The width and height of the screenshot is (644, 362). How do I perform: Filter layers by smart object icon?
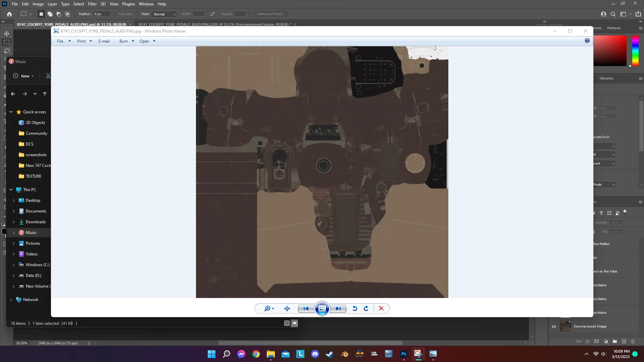point(617,213)
